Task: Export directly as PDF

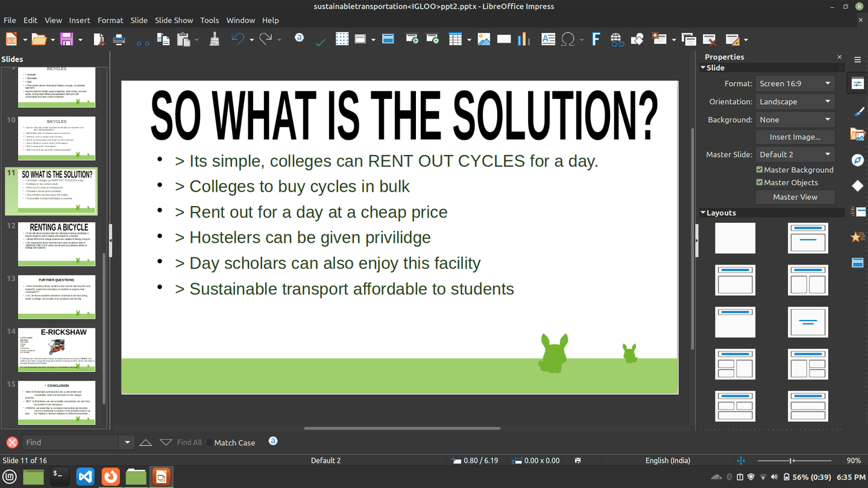Action: click(x=99, y=39)
